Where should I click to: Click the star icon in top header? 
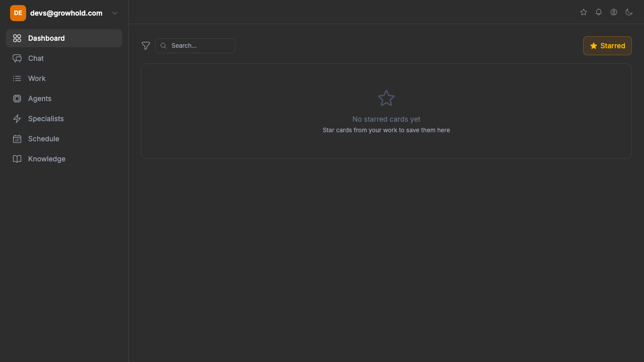(x=584, y=12)
